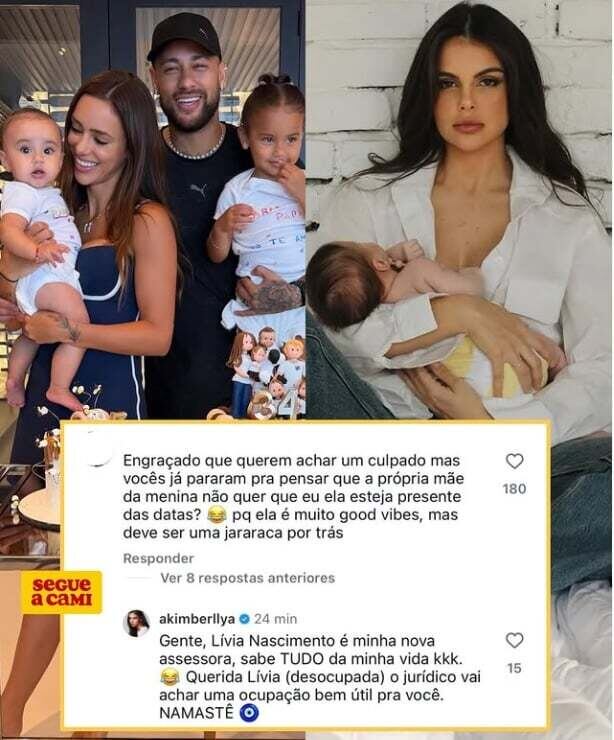Open akimberllya's profile picture
This screenshot has width=614, height=740.
tap(137, 623)
